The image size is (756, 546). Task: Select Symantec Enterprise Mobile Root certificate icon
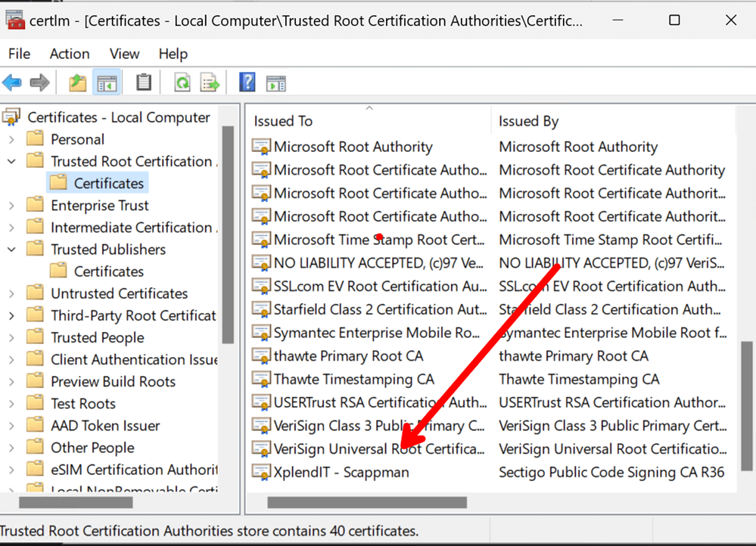(x=261, y=333)
